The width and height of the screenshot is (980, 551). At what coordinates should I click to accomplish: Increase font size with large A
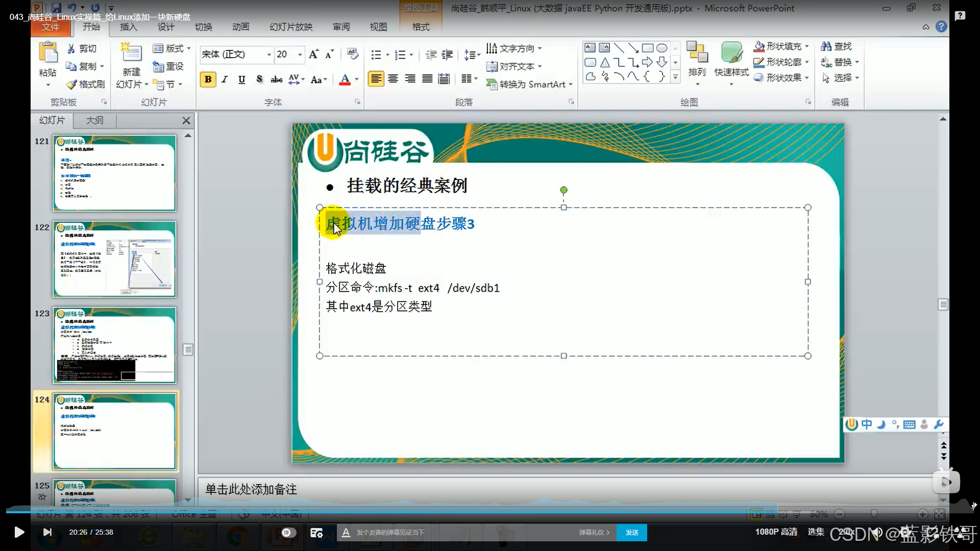(313, 54)
